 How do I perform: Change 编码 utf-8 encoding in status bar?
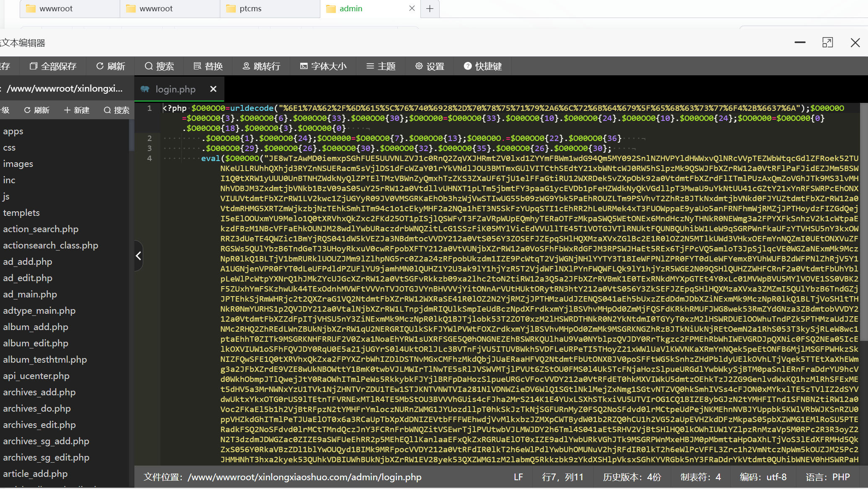(763, 477)
